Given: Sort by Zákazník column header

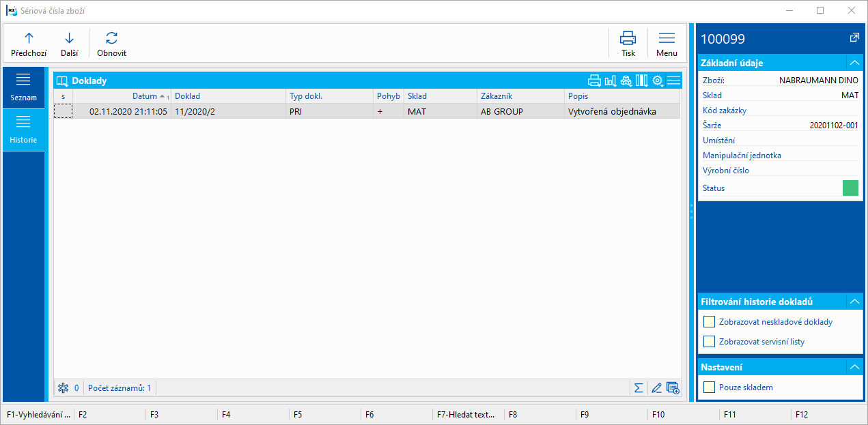Looking at the screenshot, I should click(520, 96).
